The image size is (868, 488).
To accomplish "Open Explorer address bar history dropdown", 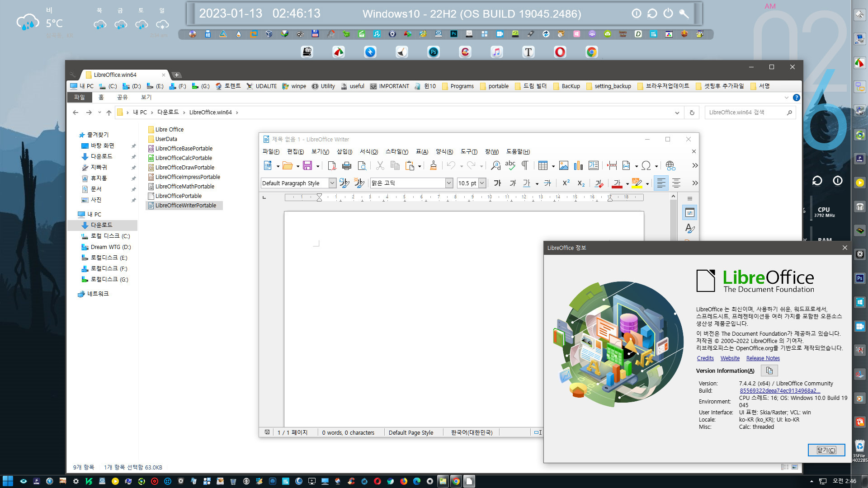I will (677, 113).
